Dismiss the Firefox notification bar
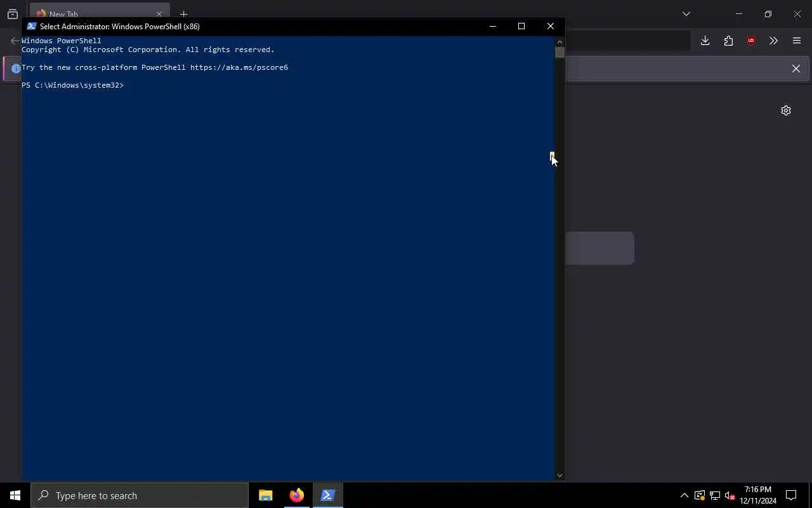This screenshot has height=508, width=812. [796, 69]
